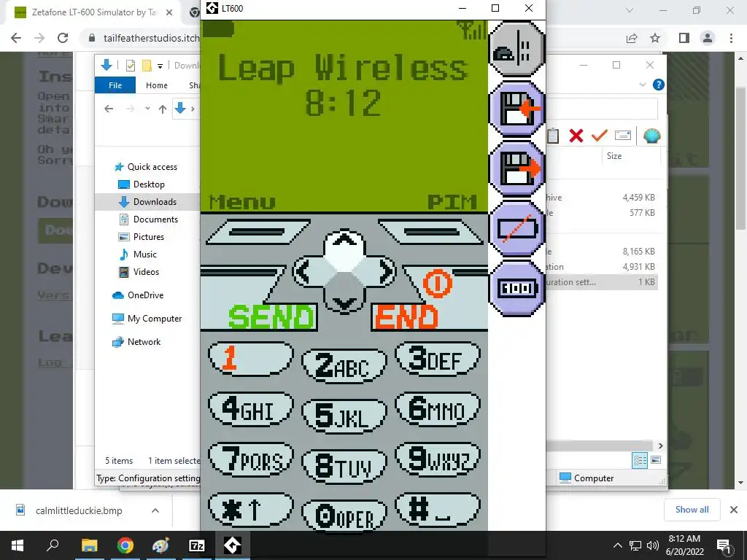Switch to details view icon in Explorer
747x560 pixels.
pyautogui.click(x=640, y=460)
